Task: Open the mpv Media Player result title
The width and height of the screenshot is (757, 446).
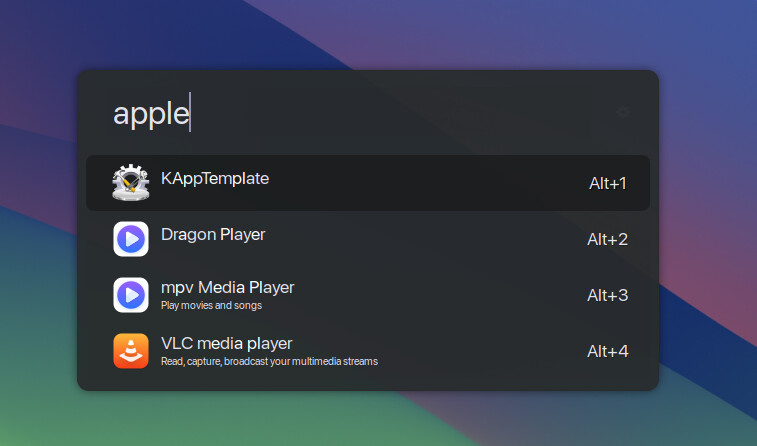Action: [227, 288]
